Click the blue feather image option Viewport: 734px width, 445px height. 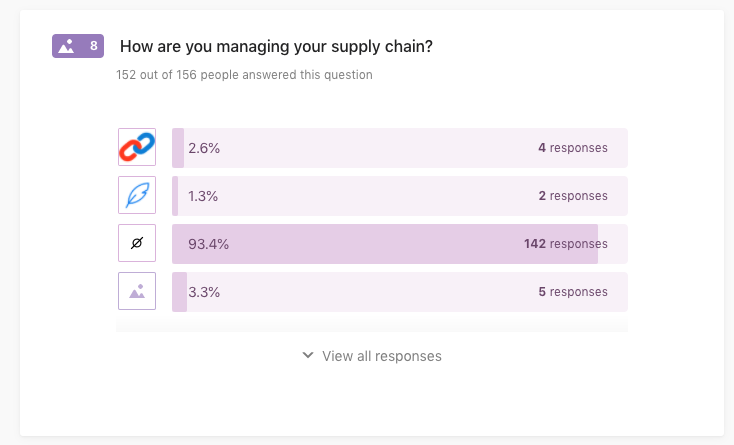(x=137, y=196)
